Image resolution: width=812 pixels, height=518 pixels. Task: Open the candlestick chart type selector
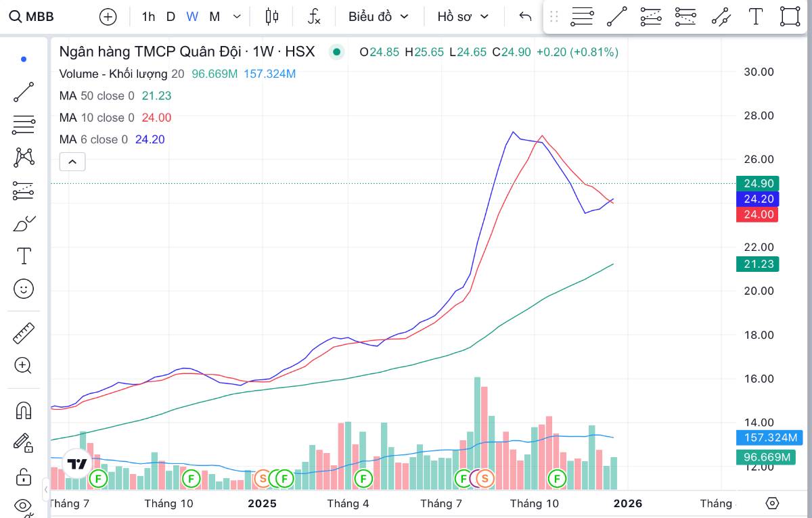272,17
